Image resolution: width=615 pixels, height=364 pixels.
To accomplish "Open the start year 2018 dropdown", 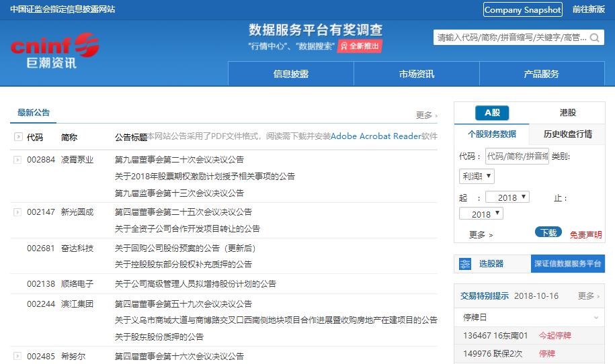I will pos(507,197).
